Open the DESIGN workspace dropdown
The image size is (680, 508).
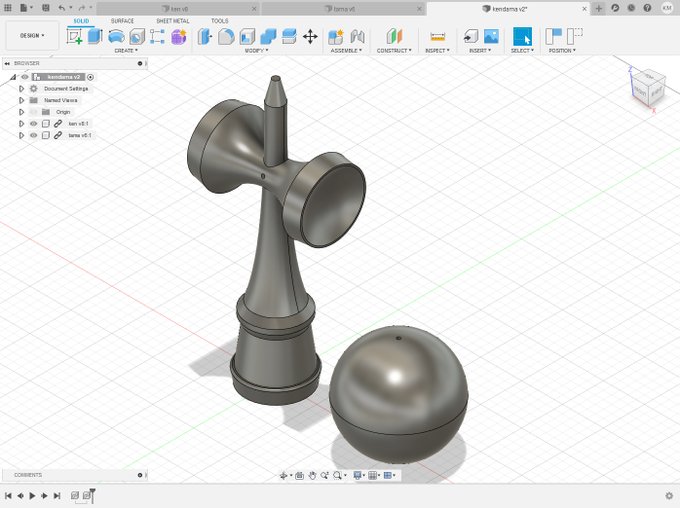(32, 36)
